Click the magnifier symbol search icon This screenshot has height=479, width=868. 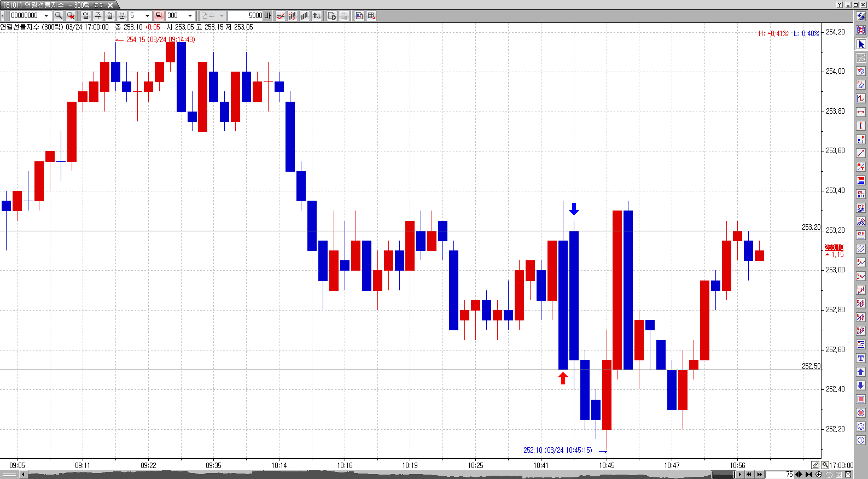point(59,16)
